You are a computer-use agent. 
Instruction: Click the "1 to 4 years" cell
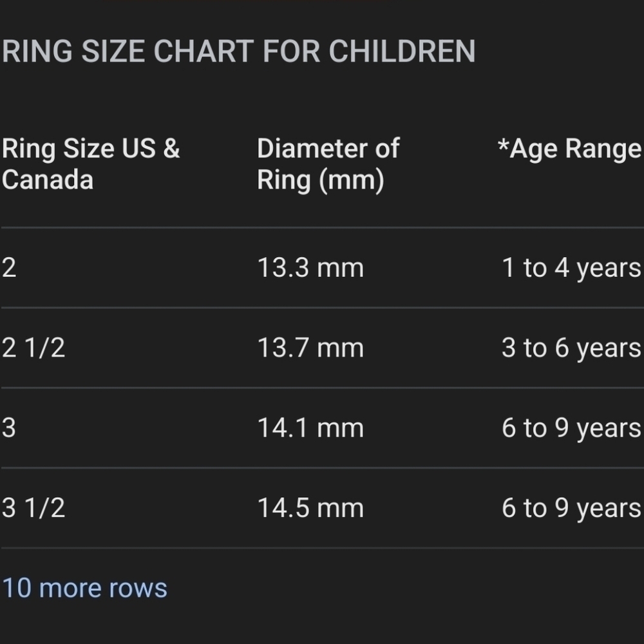tap(571, 268)
